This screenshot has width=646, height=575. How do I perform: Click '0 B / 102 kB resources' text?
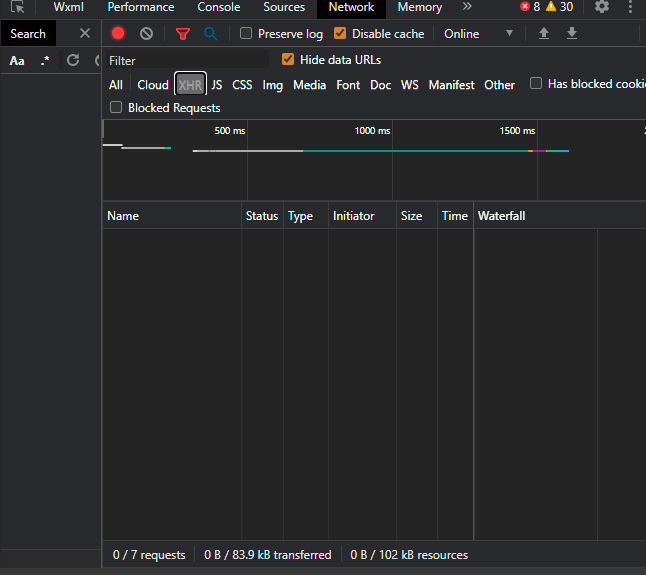coord(409,555)
